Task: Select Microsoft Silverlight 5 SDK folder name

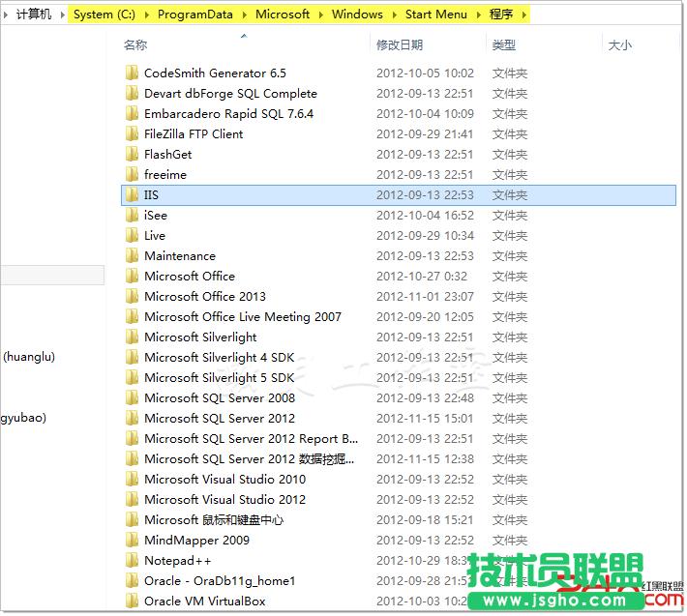Action: click(x=220, y=378)
